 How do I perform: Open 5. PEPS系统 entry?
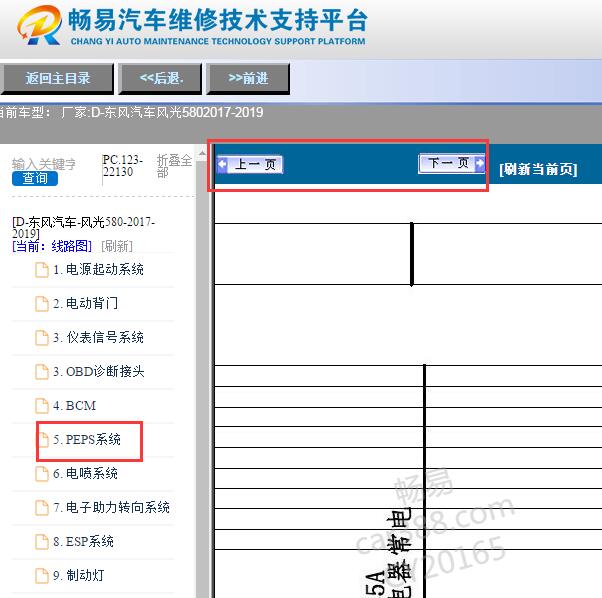[x=87, y=440]
